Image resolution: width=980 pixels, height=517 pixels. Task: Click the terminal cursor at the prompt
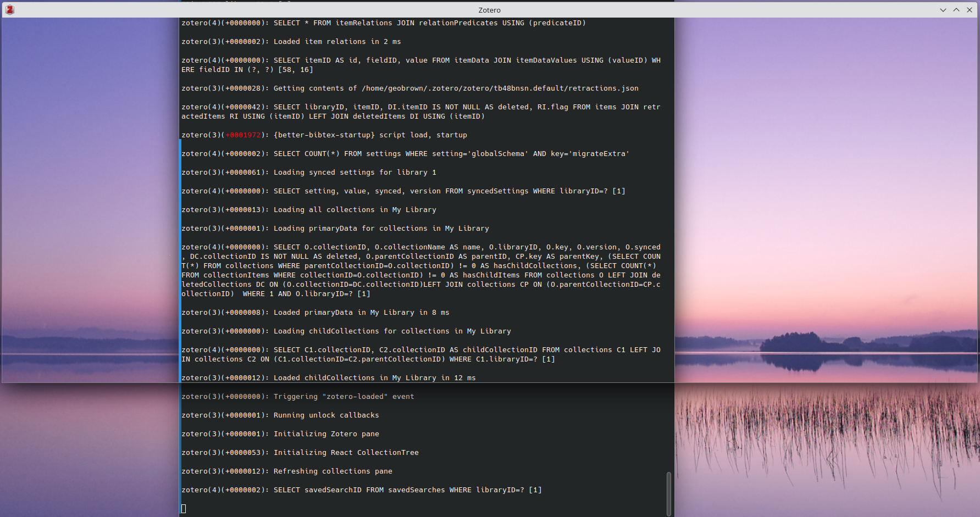click(184, 509)
